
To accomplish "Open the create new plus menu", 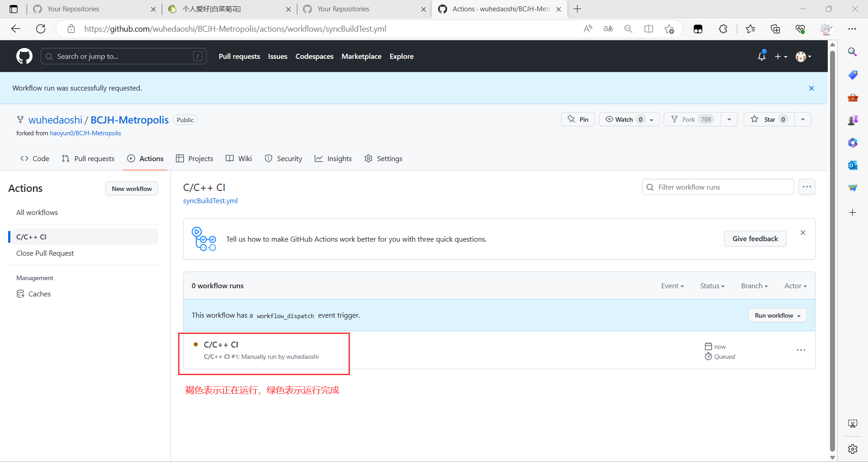I will (781, 57).
